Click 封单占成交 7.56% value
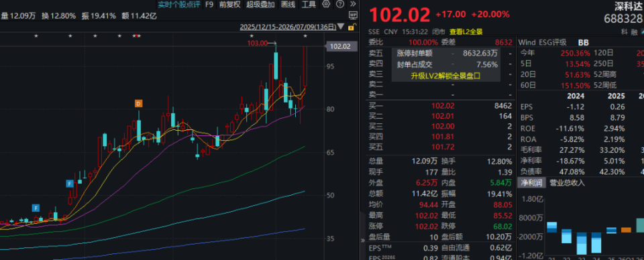644x260 pixels. [487, 64]
